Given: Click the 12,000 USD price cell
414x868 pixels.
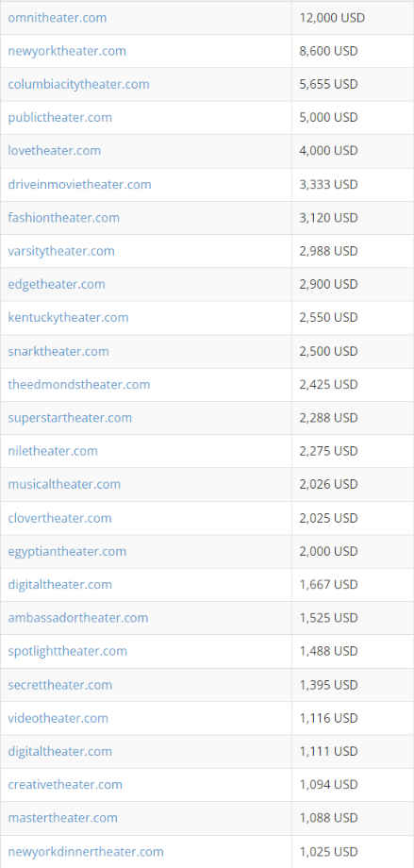Looking at the screenshot, I should 353,18.
